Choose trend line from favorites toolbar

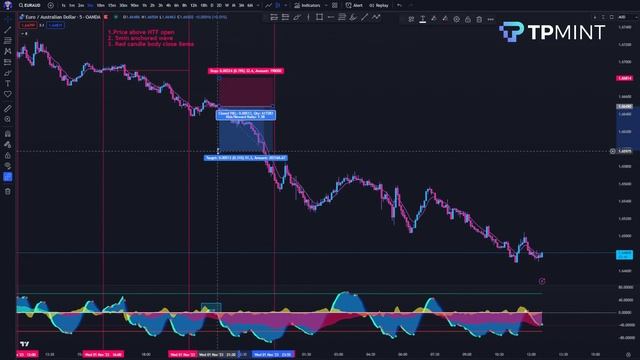(364, 17)
